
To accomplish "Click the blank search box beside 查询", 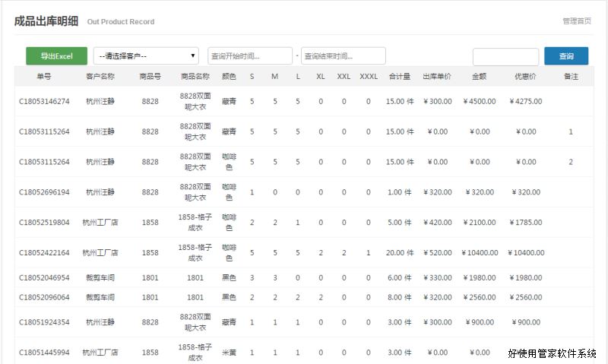I will 505,57.
